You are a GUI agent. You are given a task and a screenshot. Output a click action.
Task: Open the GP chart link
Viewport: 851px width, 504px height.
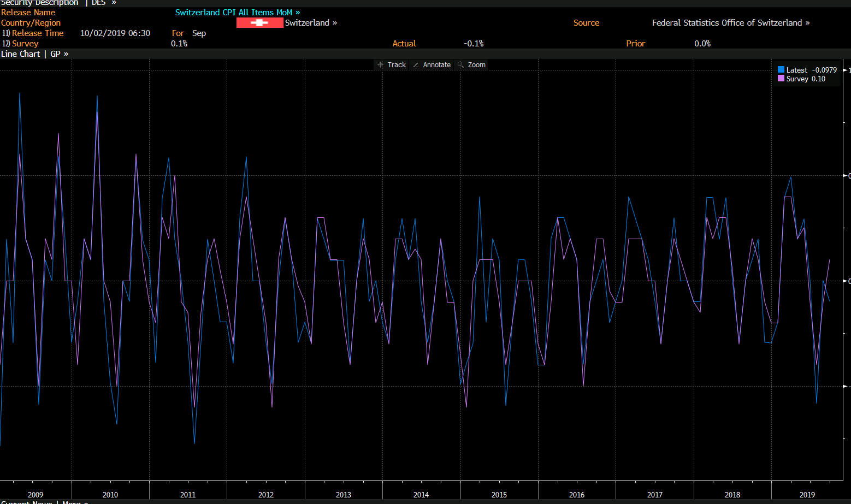(x=59, y=54)
